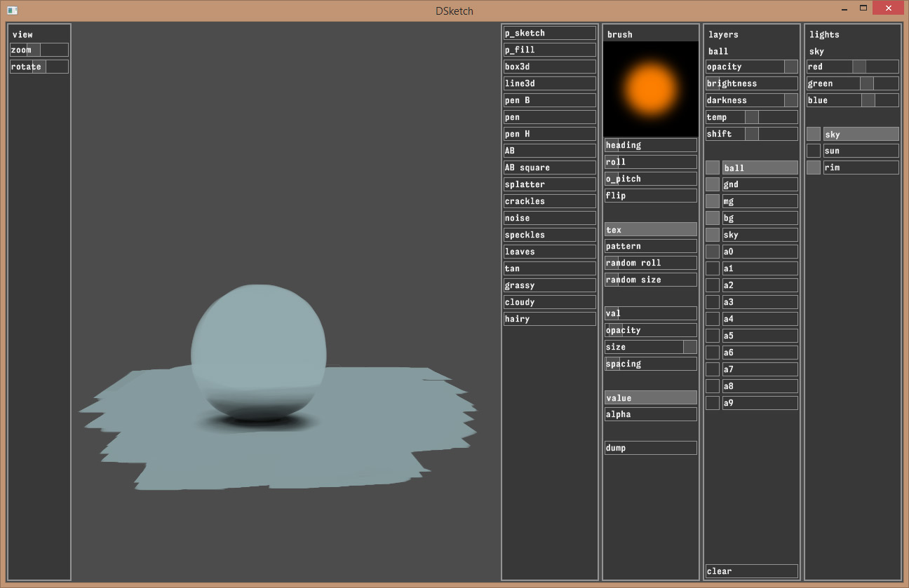Switch to the alpha paint mode
The image size is (909, 588).
(650, 414)
